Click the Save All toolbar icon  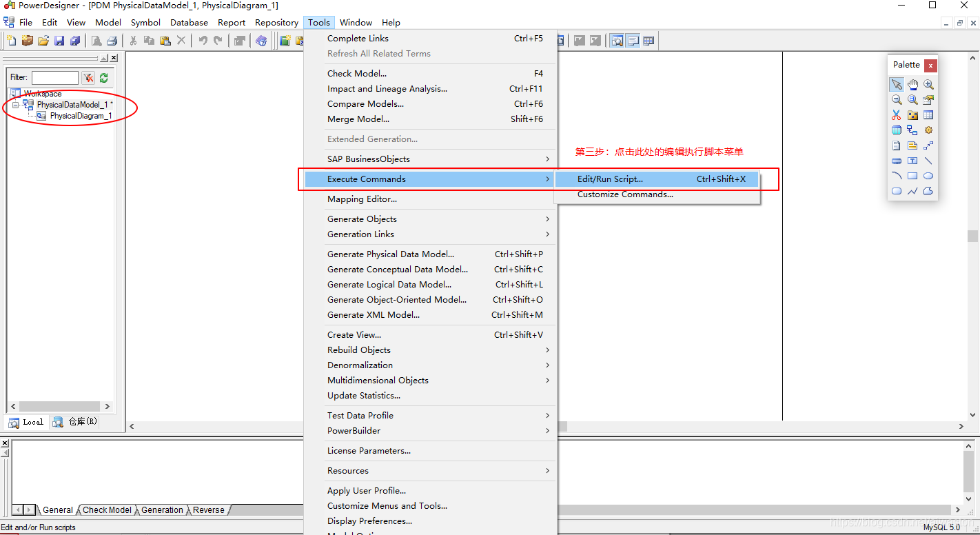tap(75, 41)
